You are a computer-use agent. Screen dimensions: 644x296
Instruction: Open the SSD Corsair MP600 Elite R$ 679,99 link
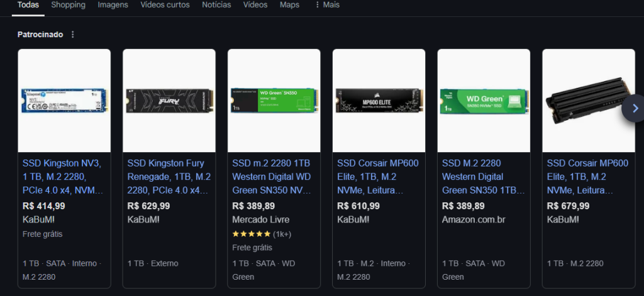[587, 177]
